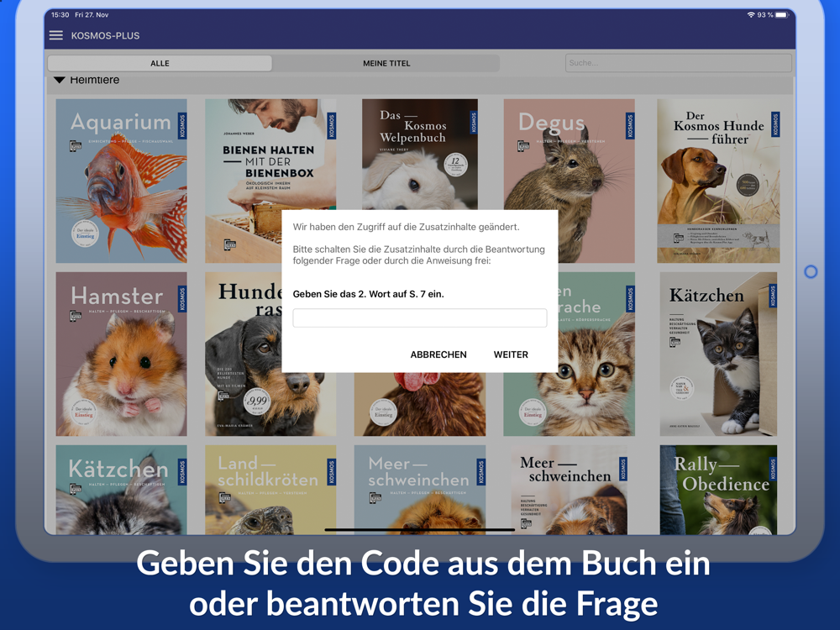This screenshot has width=840, height=630.
Task: Click ABBRECHEN to cancel the dialog
Action: [438, 354]
